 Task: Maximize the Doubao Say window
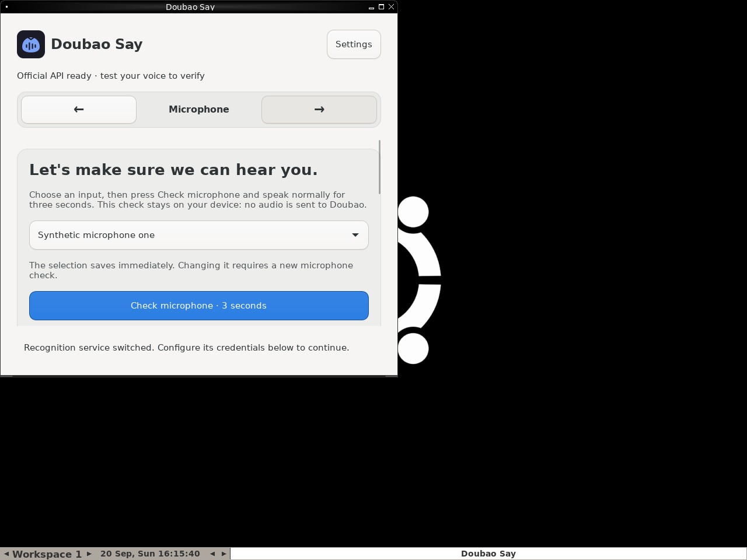(x=381, y=7)
